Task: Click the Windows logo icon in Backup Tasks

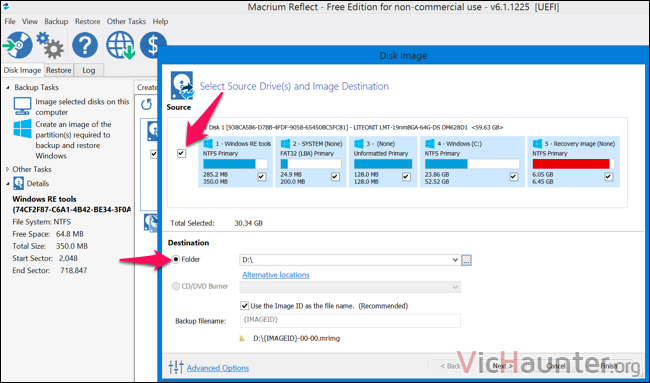Action: 22,129
